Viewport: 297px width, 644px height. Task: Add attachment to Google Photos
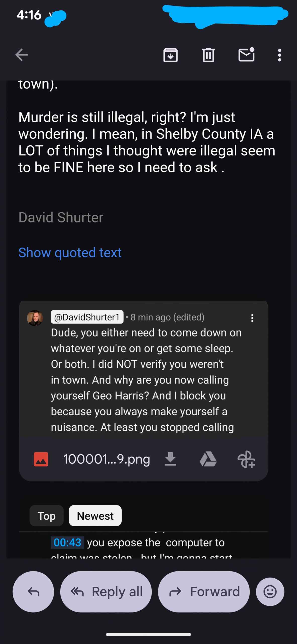pos(246,459)
